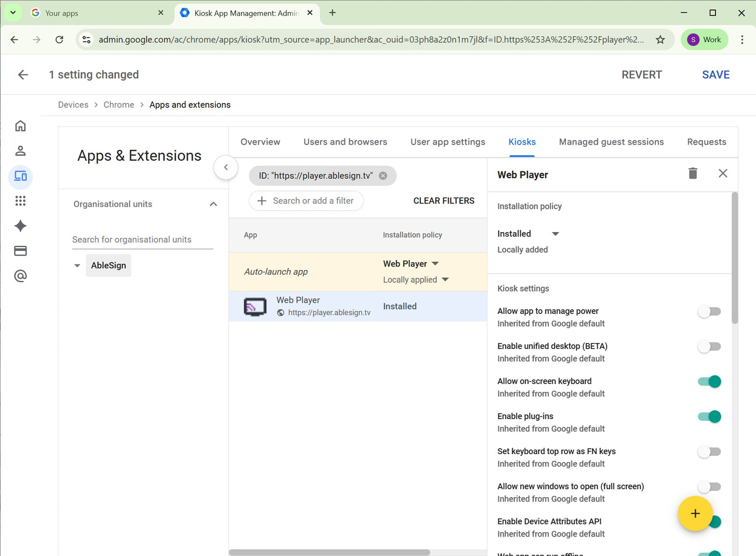Click the Gemini sparkle icon in sidebar
Image resolution: width=756 pixels, height=556 pixels.
[x=20, y=226]
